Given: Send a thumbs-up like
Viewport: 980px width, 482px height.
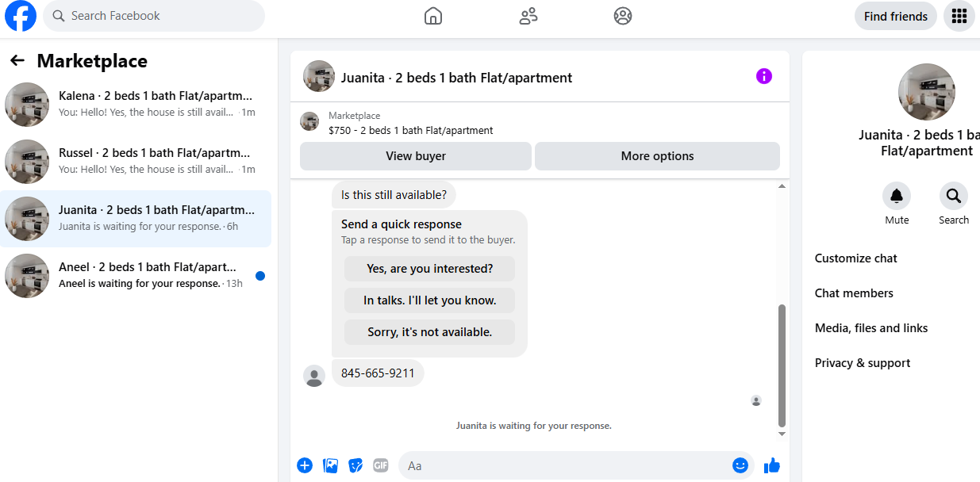Looking at the screenshot, I should pos(771,465).
